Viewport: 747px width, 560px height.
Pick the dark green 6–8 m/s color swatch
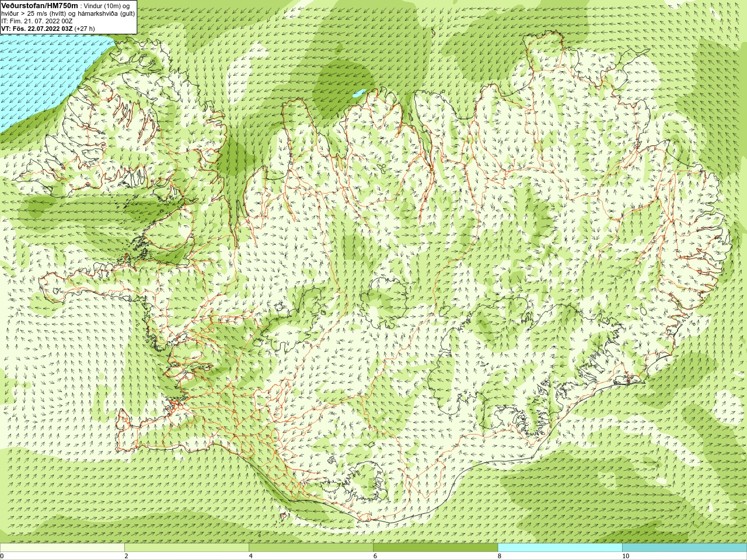click(435, 548)
